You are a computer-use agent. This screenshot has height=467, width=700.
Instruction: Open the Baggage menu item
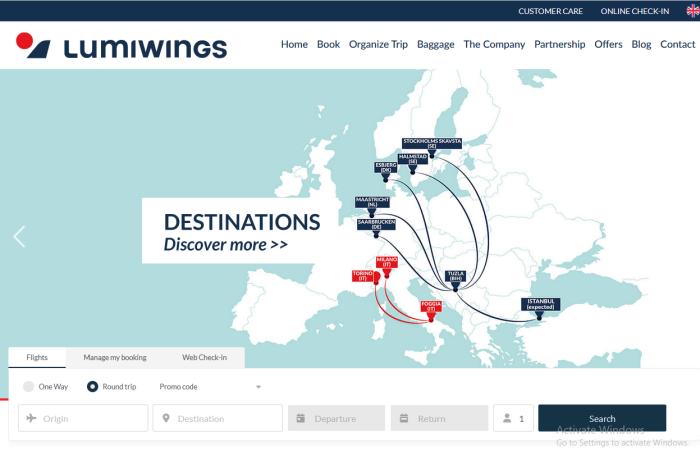436,44
